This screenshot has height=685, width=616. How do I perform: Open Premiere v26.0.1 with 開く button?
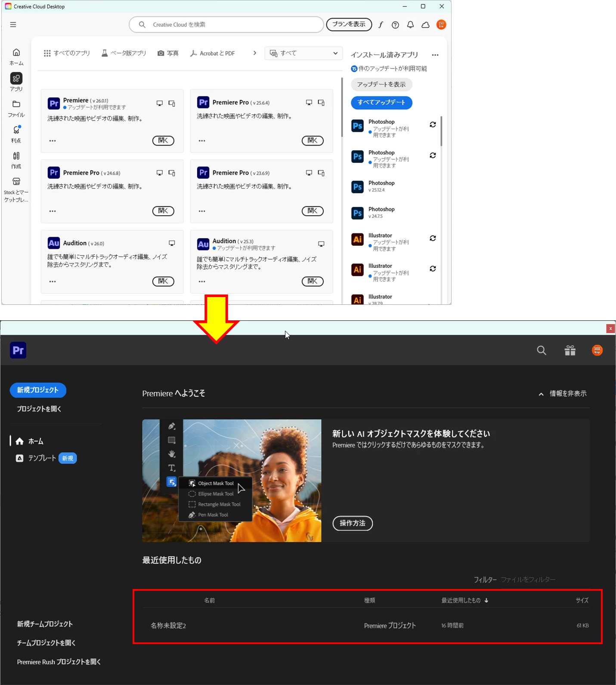tap(163, 140)
